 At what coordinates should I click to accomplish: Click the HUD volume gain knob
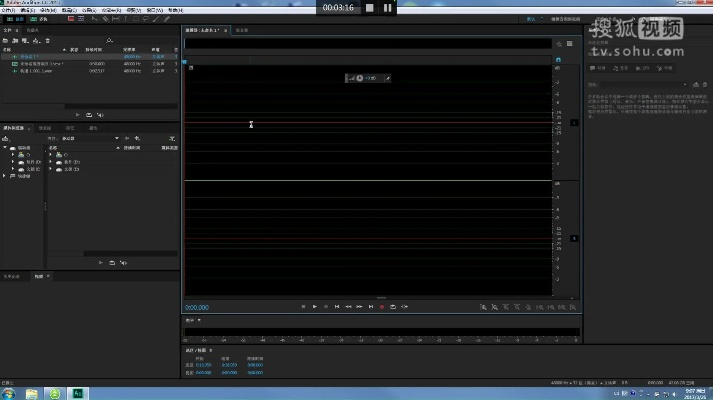(359, 77)
